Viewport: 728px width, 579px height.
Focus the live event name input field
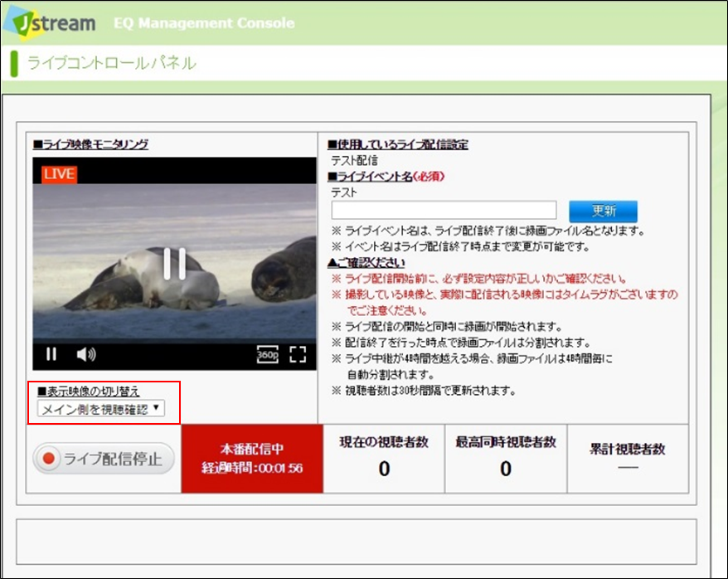point(444,211)
